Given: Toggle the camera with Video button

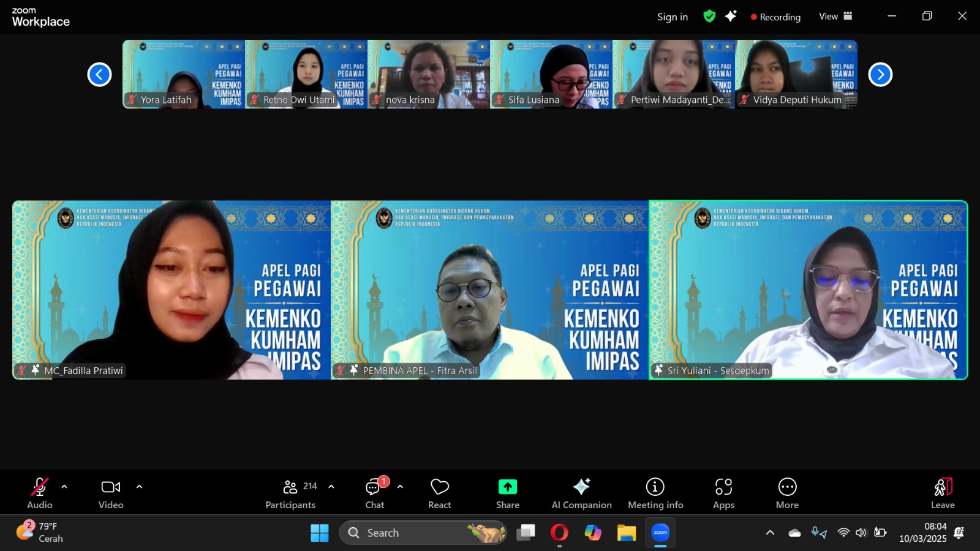Looking at the screenshot, I should (111, 493).
